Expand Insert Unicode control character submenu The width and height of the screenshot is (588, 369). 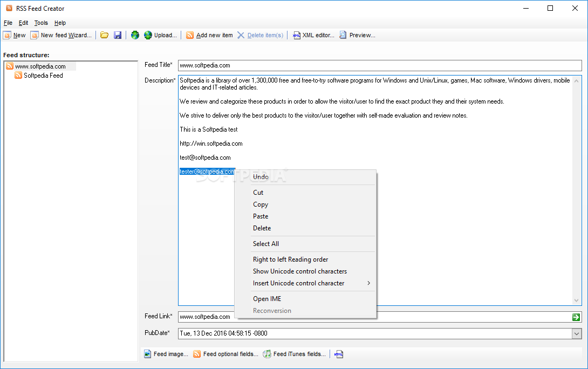(x=305, y=283)
